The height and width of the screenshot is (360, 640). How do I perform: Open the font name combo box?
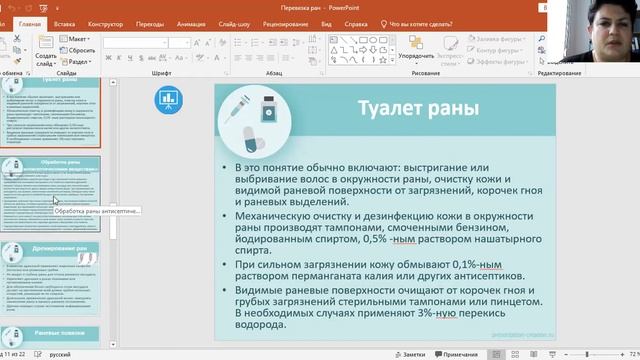[136, 43]
